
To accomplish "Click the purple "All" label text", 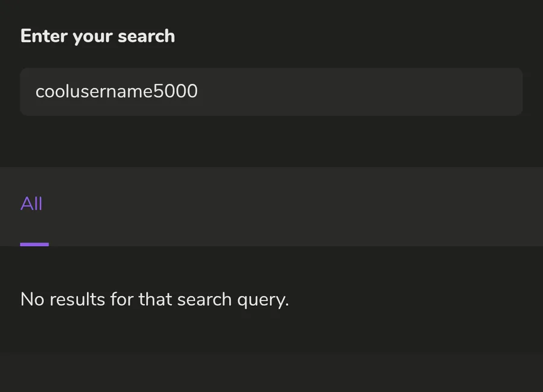I will [31, 204].
